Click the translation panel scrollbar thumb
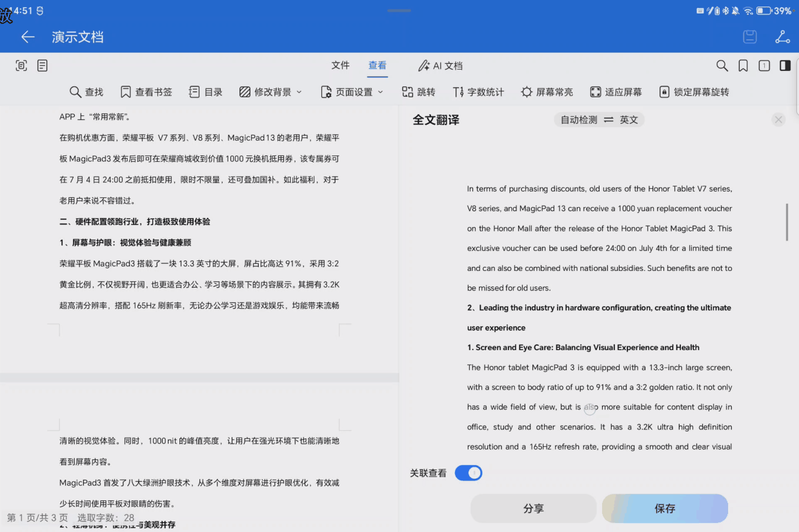This screenshot has height=532, width=799. pos(787,222)
